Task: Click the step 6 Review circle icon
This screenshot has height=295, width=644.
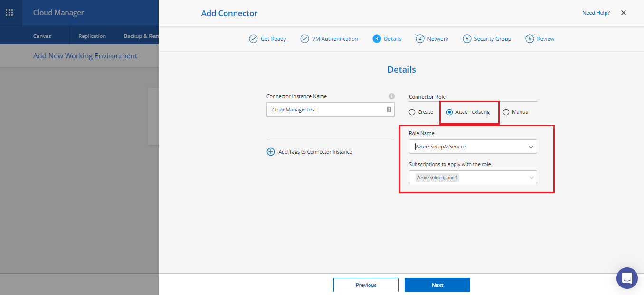Action: [x=530, y=39]
